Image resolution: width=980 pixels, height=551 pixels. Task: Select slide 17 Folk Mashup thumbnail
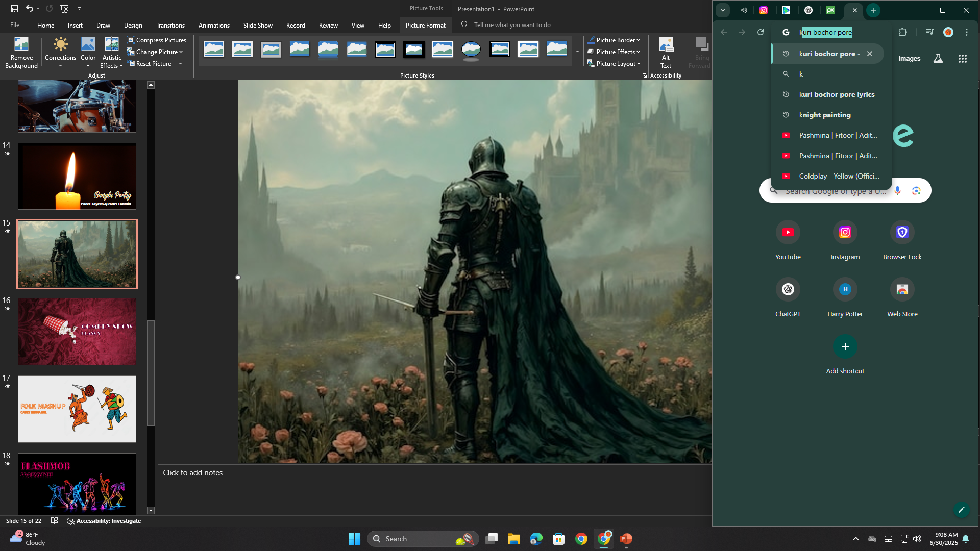[x=77, y=409]
